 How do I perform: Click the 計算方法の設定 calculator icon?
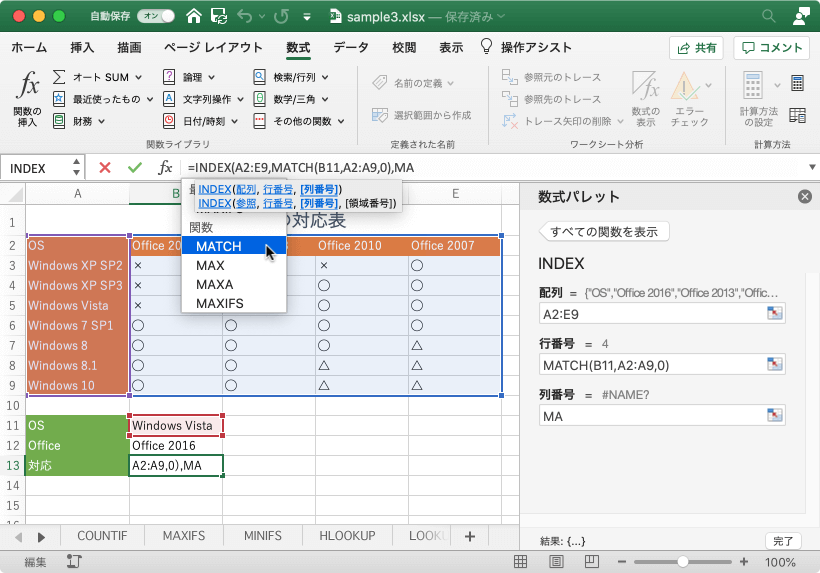(753, 86)
